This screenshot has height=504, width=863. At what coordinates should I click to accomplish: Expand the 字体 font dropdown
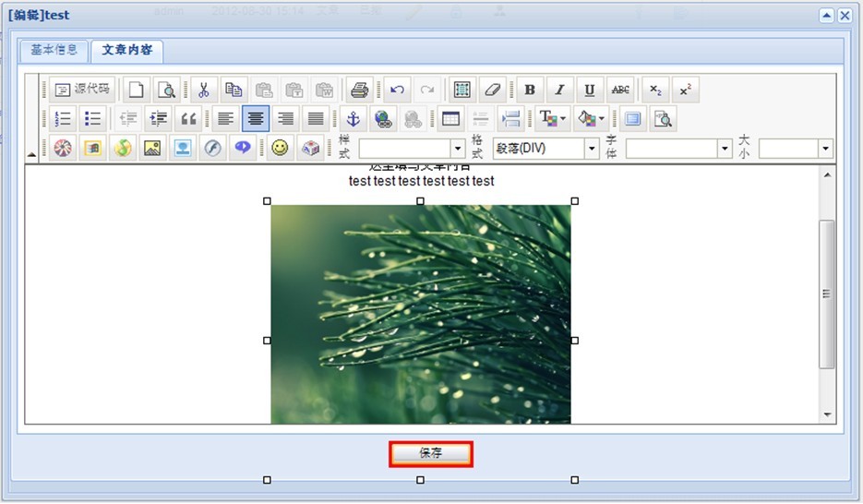tap(678, 149)
